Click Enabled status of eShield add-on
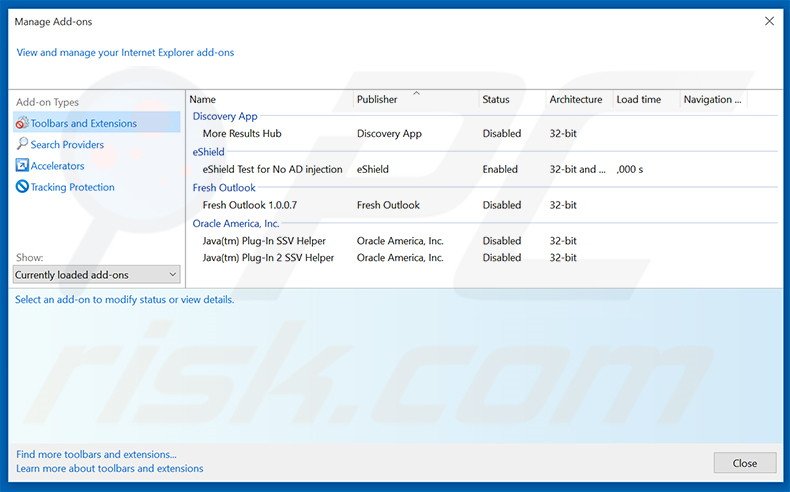This screenshot has width=790, height=492. click(500, 169)
